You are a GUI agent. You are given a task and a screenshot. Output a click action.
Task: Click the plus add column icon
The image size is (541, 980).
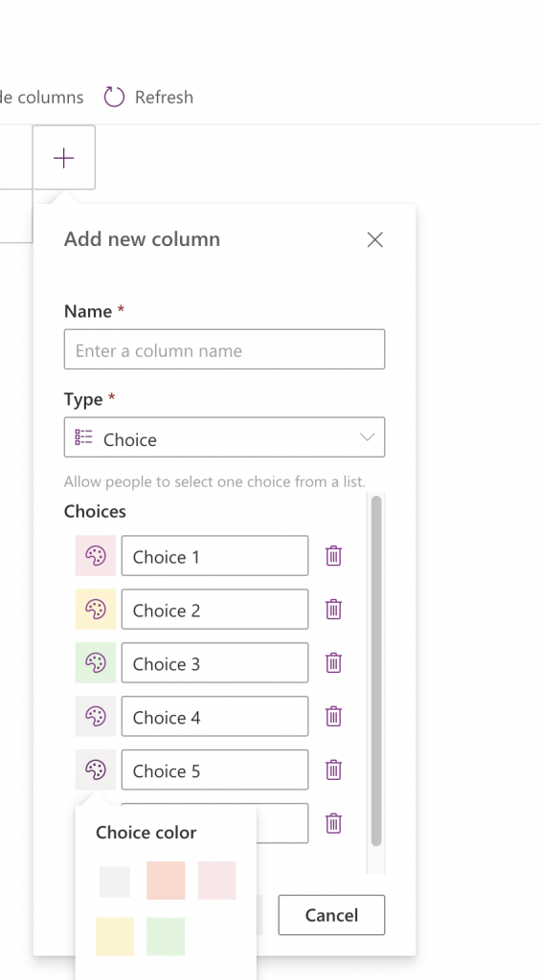tap(64, 158)
